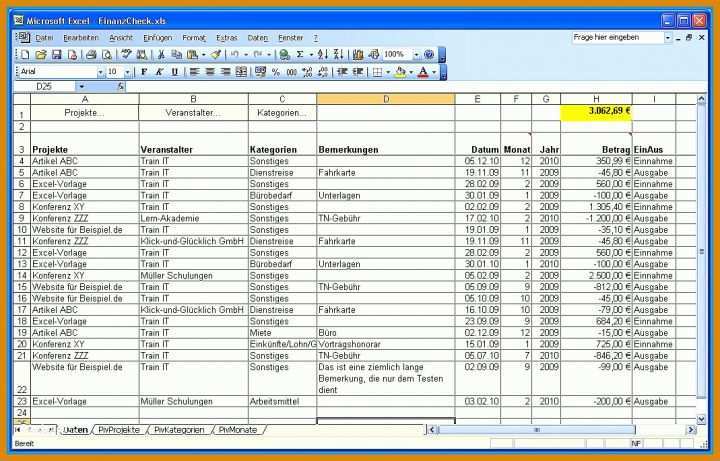Expand the Fill Color dropdown arrow
720x461 pixels.
[x=411, y=72]
